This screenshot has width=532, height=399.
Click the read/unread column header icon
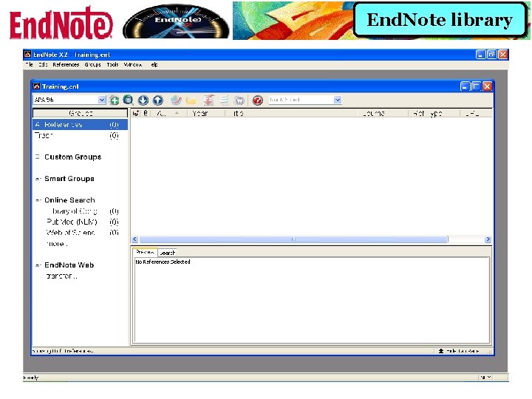click(x=135, y=113)
